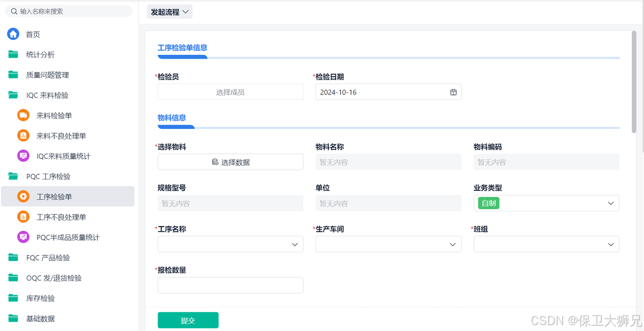Collapse the IQC 来料检验 folder

pos(68,95)
